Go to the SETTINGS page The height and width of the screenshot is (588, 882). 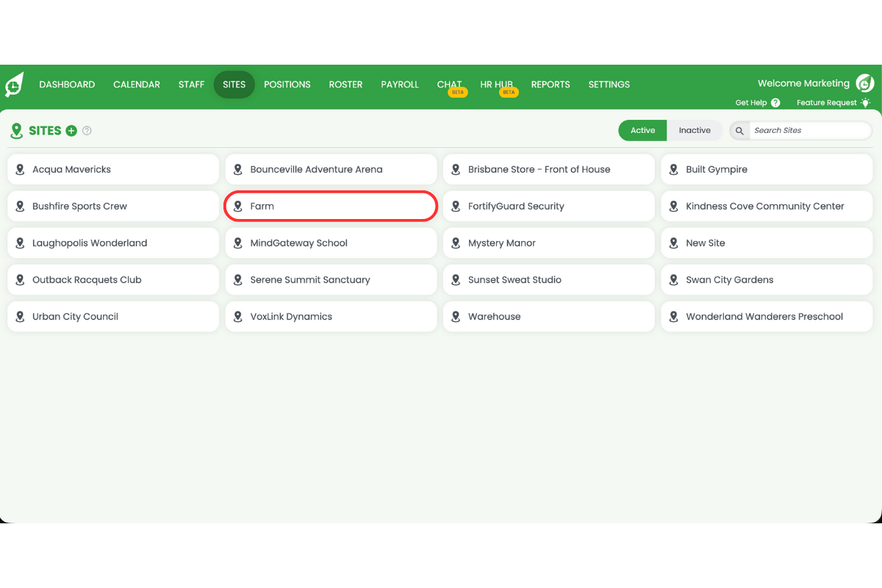609,85
